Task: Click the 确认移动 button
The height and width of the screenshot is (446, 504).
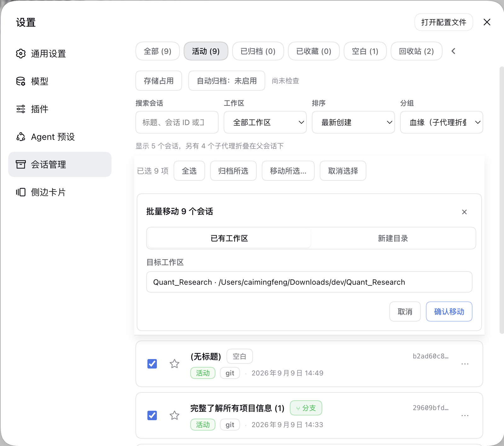Action: pos(449,312)
